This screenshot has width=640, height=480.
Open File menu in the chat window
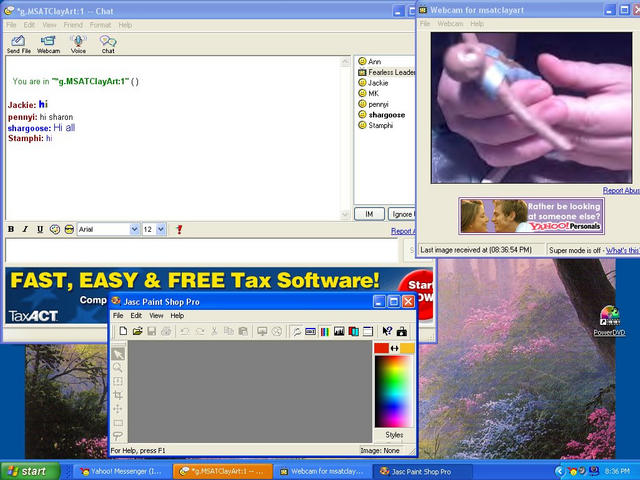[x=11, y=25]
